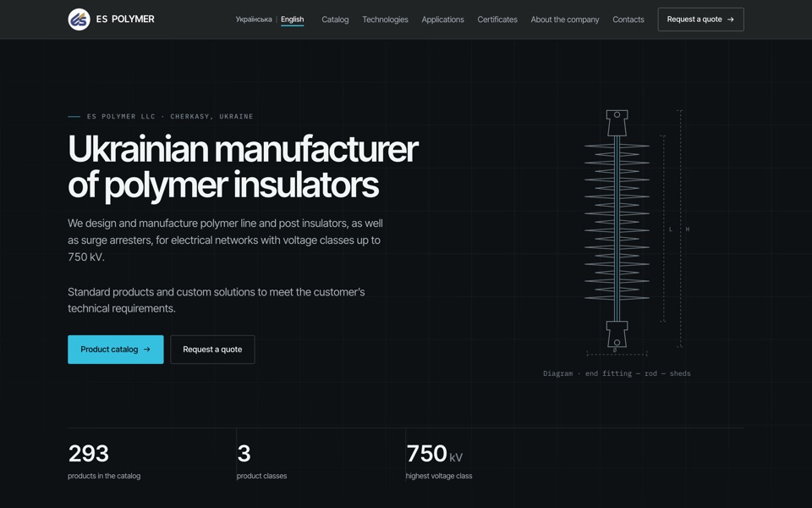Click 'products in the catalog' label
Viewport: 812px width, 508px height.
(104, 476)
